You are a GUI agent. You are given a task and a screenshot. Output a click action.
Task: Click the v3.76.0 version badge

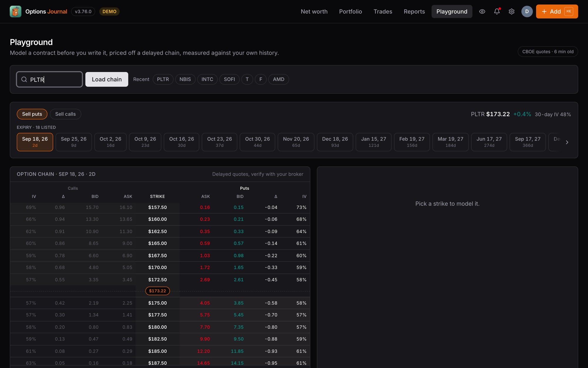coord(83,11)
